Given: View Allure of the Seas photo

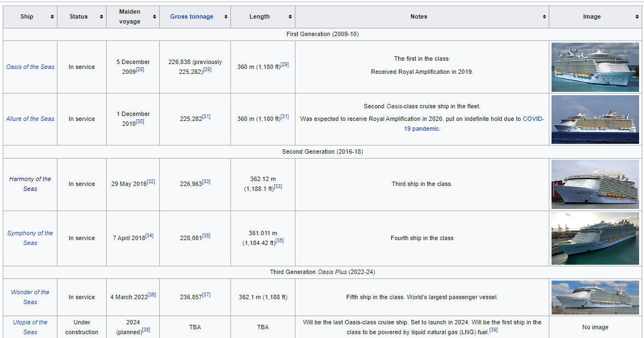Looking at the screenshot, I should click(x=595, y=119).
